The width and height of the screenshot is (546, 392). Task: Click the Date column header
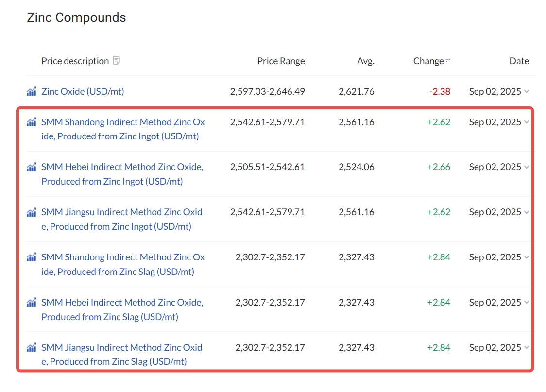click(x=519, y=61)
